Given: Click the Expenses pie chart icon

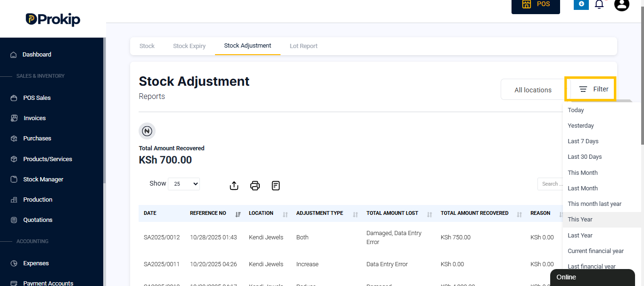Looking at the screenshot, I should click(14, 263).
